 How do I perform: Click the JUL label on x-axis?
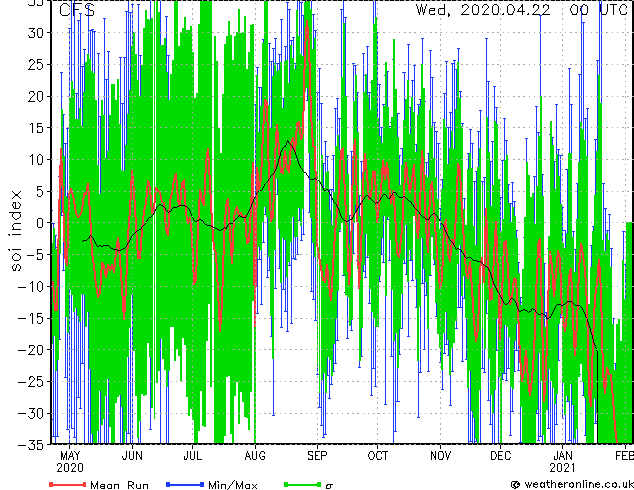point(192,456)
